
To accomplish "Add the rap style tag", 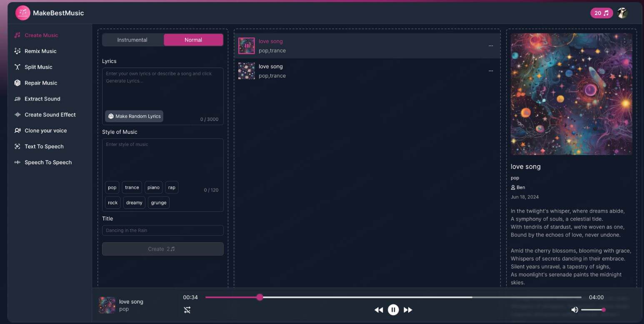I will (x=172, y=188).
